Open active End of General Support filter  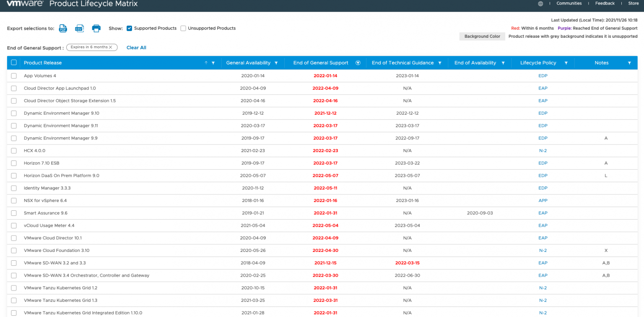click(358, 63)
